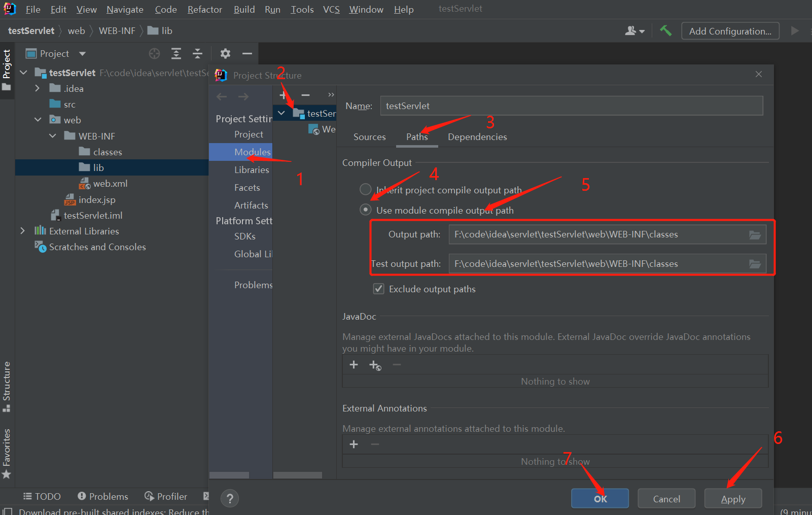Open Project tool window side tab
The width and height of the screenshot is (812, 515).
pyautogui.click(x=7, y=70)
